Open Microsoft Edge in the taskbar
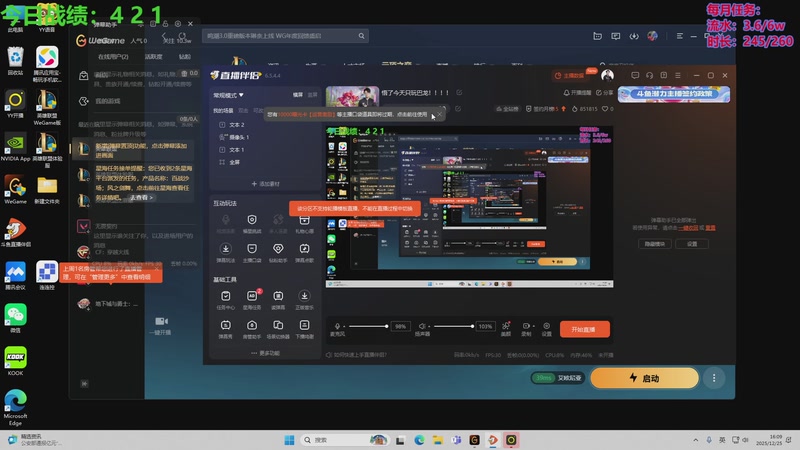Image resolution: width=800 pixels, height=450 pixels. [x=419, y=440]
